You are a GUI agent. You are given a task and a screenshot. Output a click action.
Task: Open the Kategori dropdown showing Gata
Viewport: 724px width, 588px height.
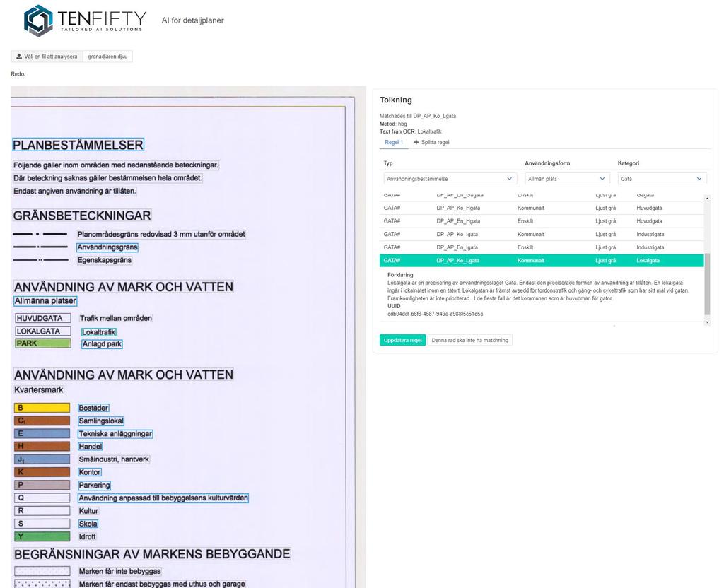pos(662,179)
